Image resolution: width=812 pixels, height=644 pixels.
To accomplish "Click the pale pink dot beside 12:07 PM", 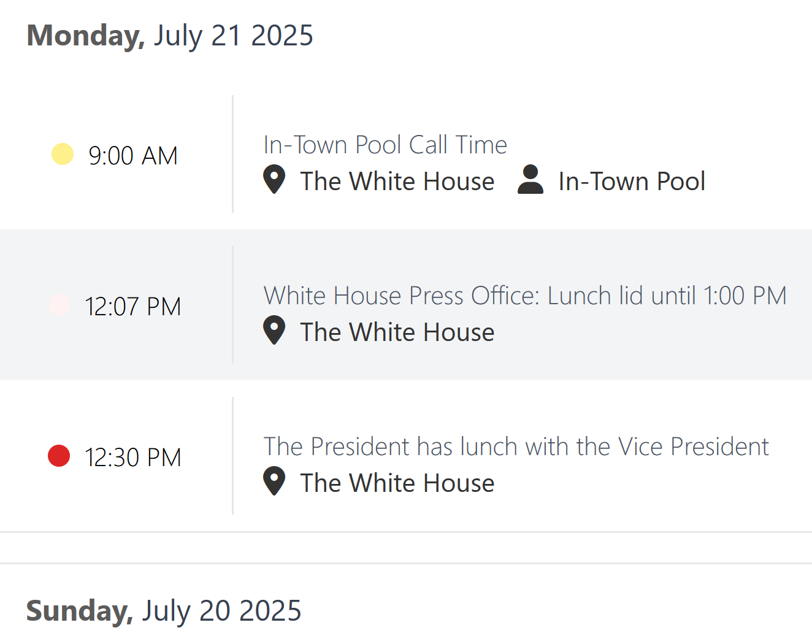I will tap(59, 305).
